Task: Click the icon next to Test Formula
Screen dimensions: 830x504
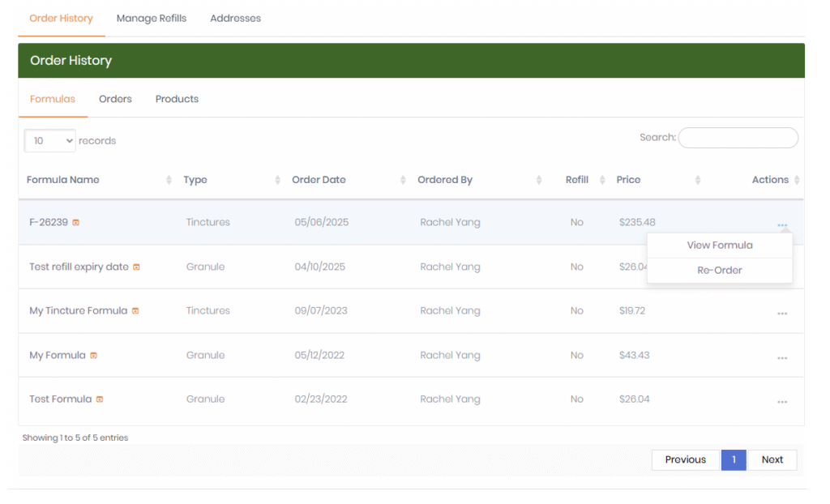Action: 100,399
